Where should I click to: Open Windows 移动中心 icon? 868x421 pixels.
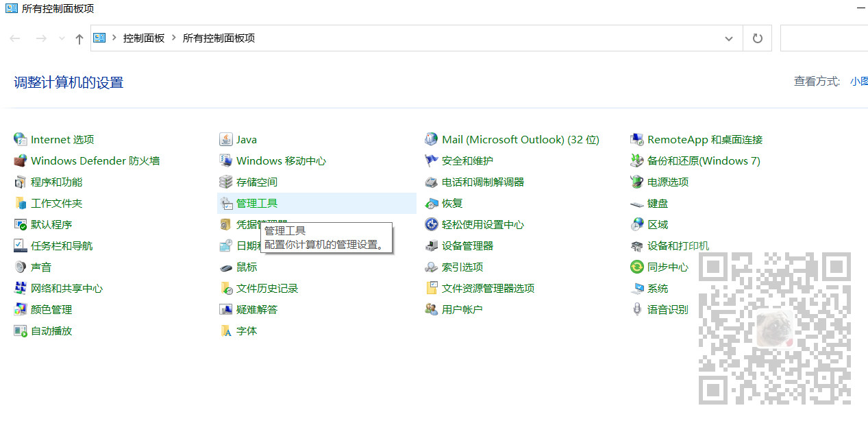click(225, 160)
